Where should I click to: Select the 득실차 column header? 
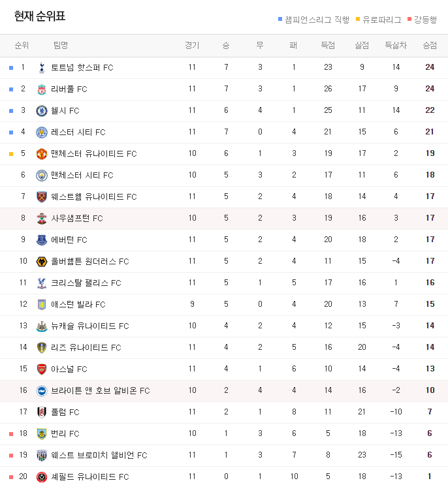pos(396,45)
